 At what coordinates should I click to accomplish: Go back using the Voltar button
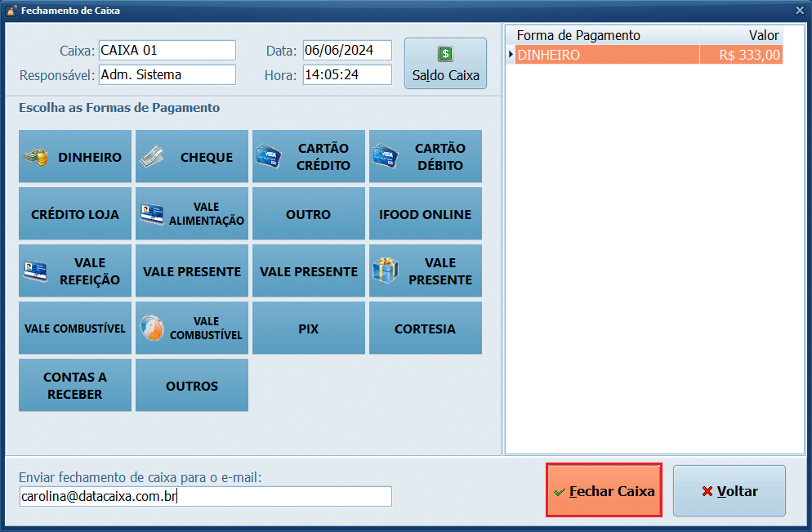coord(729,490)
